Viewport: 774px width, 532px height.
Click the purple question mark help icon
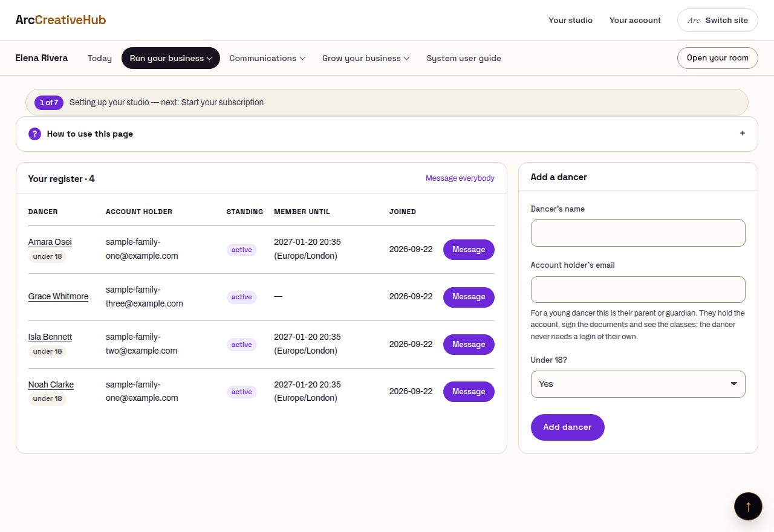[x=34, y=134]
